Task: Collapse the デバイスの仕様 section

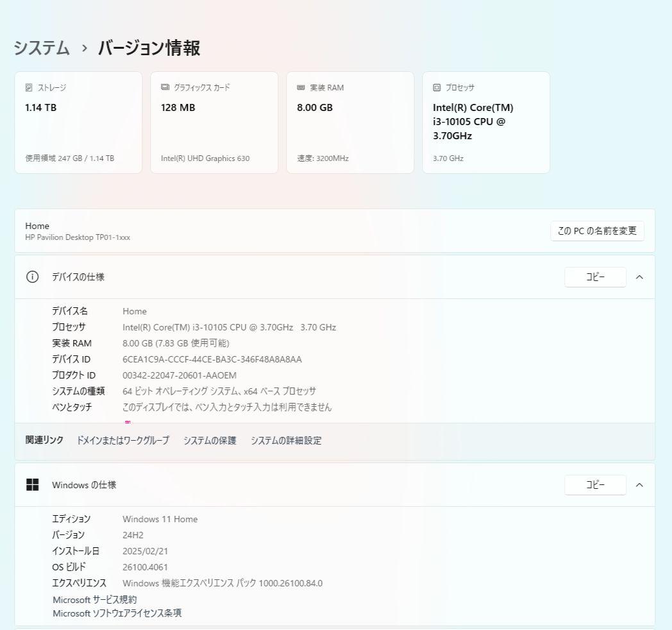Action: tap(639, 277)
